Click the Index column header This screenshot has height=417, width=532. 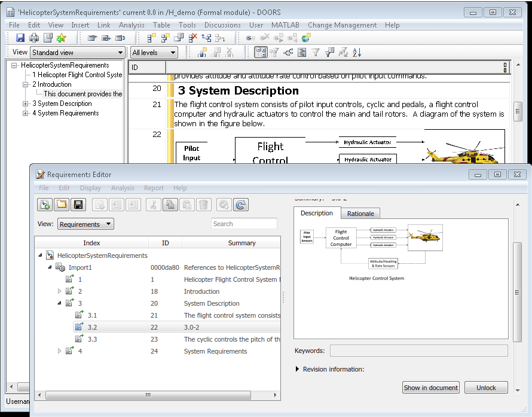pyautogui.click(x=91, y=243)
